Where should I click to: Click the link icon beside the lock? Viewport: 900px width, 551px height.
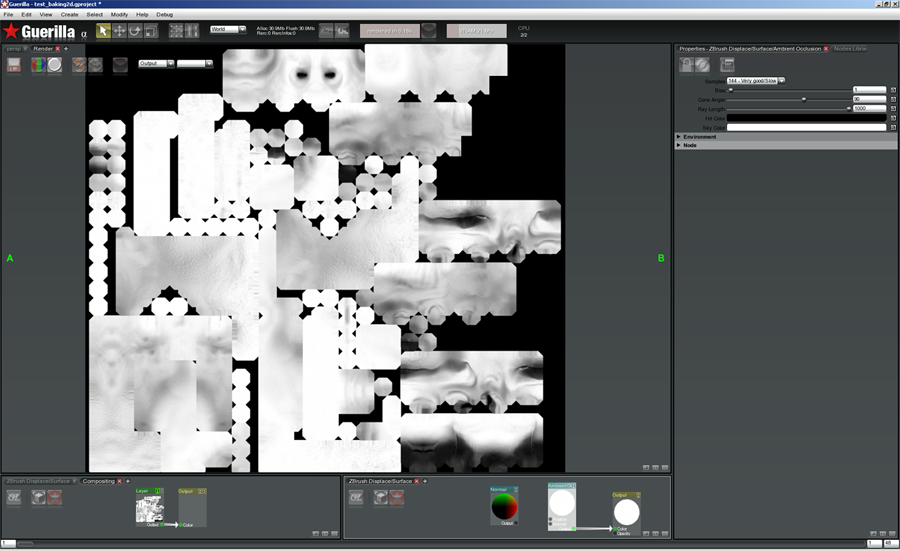pos(702,65)
